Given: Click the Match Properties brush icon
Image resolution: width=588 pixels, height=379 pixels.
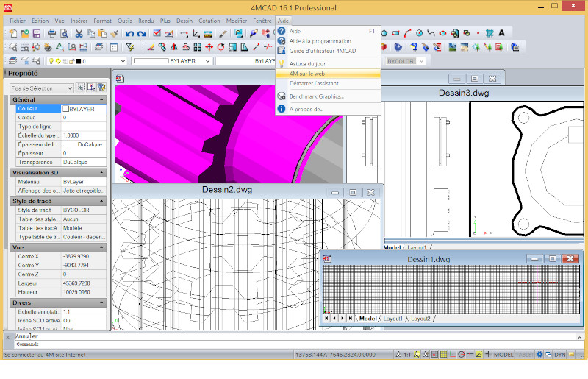Looking at the screenshot, I should (115, 34).
